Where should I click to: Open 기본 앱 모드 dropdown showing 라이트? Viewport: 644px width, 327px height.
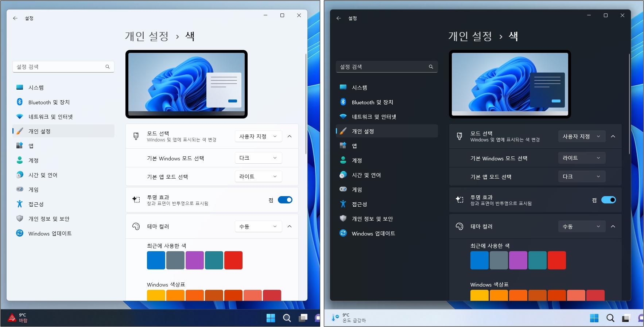click(x=259, y=176)
